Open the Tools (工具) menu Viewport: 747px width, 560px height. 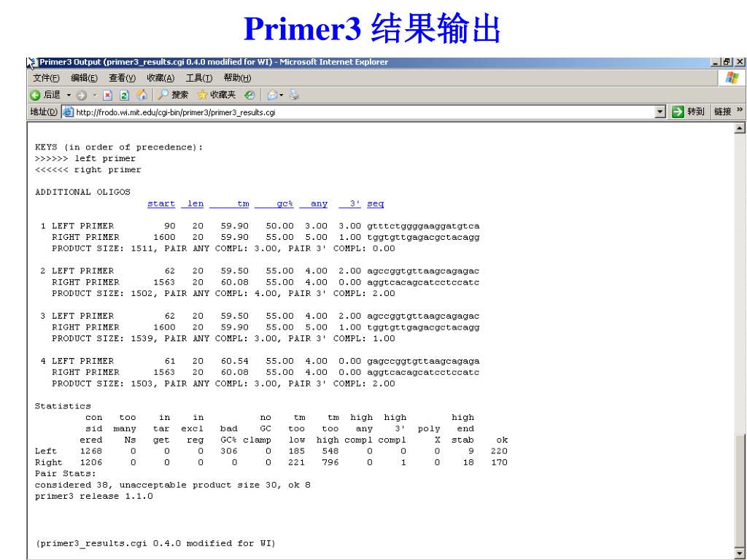point(198,78)
